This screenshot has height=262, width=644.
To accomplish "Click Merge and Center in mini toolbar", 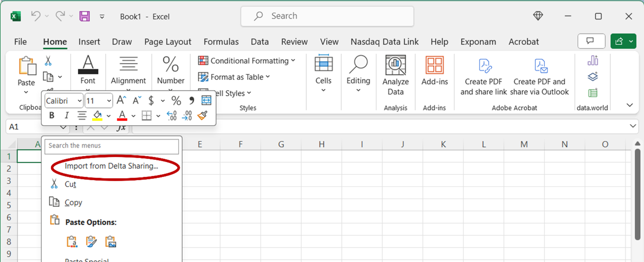I will click(x=206, y=100).
